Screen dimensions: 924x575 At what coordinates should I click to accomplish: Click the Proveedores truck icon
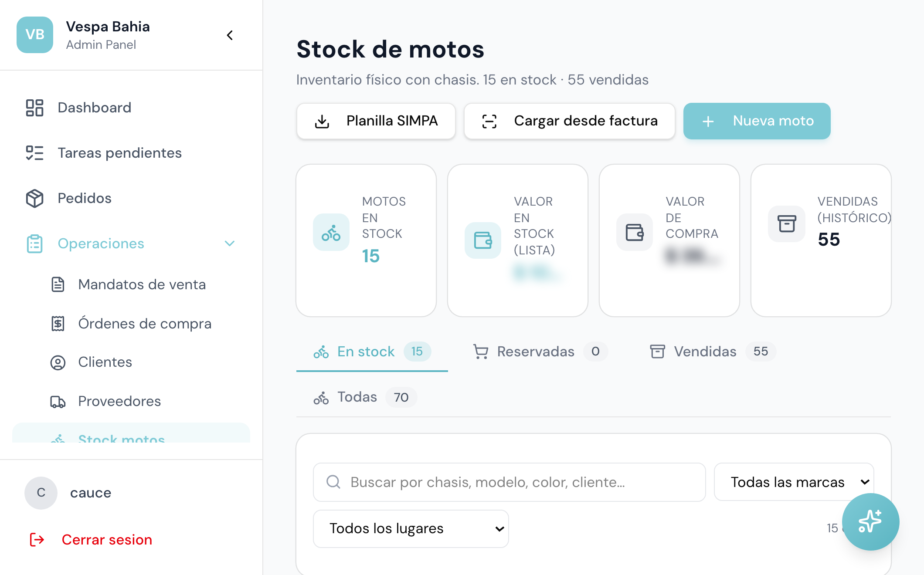(58, 401)
